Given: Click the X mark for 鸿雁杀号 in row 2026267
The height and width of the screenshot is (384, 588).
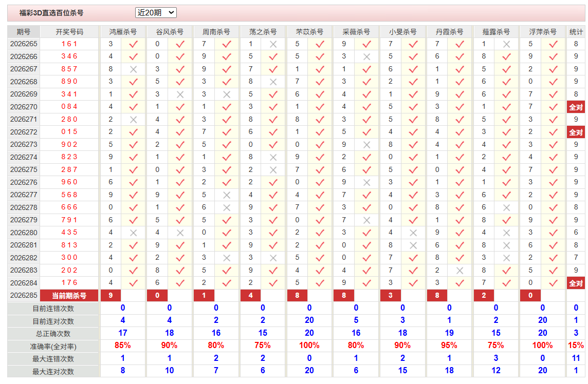Looking at the screenshot, I should 133,69.
